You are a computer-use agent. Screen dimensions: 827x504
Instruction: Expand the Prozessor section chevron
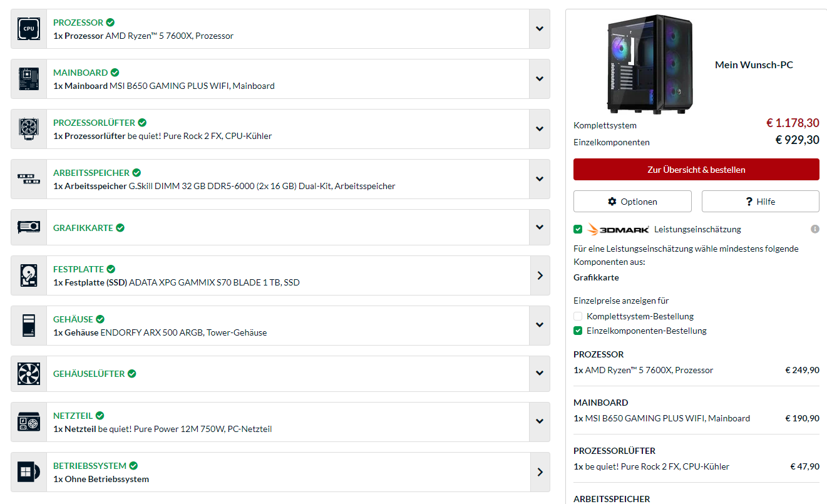(x=540, y=29)
